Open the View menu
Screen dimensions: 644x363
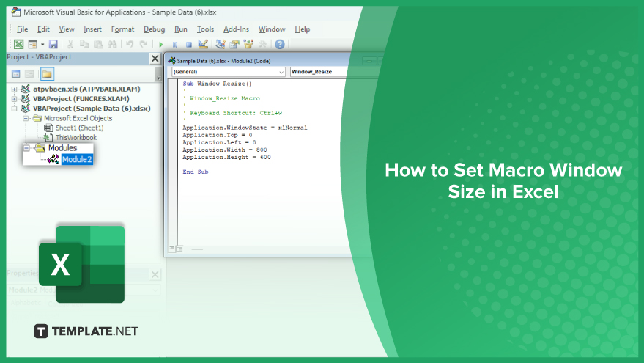point(67,29)
